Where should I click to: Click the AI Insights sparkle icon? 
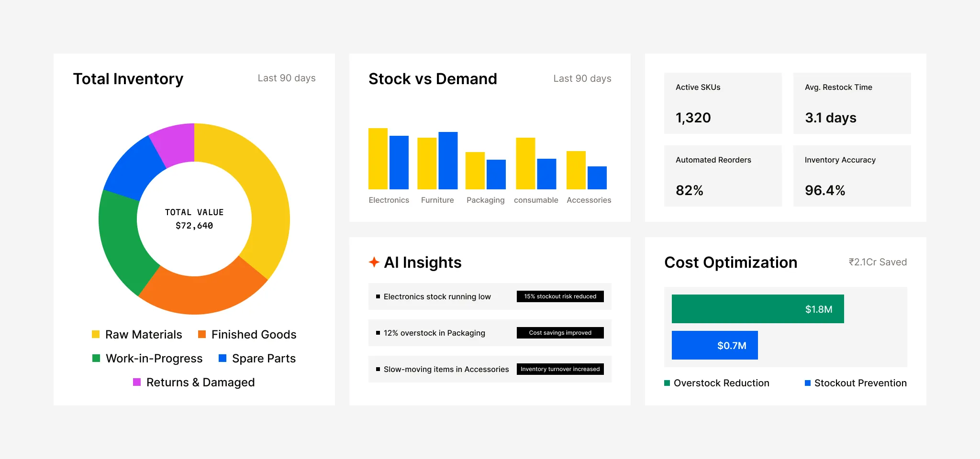374,262
